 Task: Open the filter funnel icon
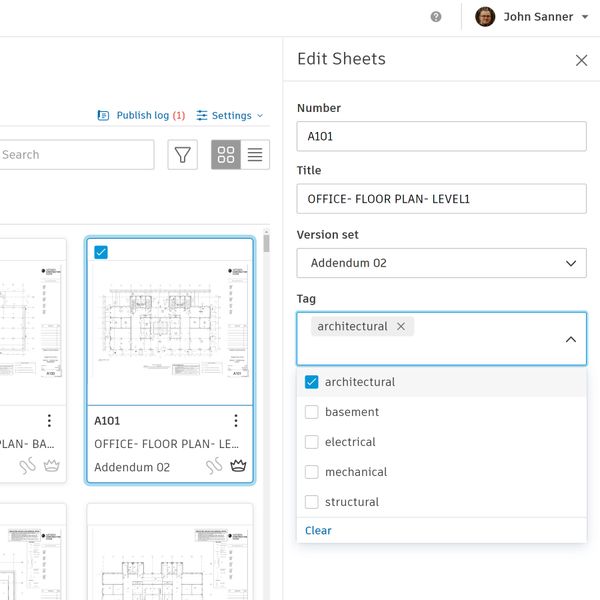pos(182,155)
